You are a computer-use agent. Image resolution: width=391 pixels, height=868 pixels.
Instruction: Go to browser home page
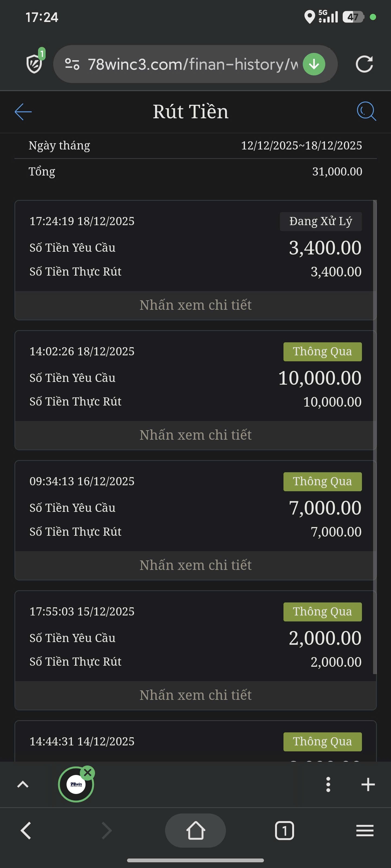[195, 830]
